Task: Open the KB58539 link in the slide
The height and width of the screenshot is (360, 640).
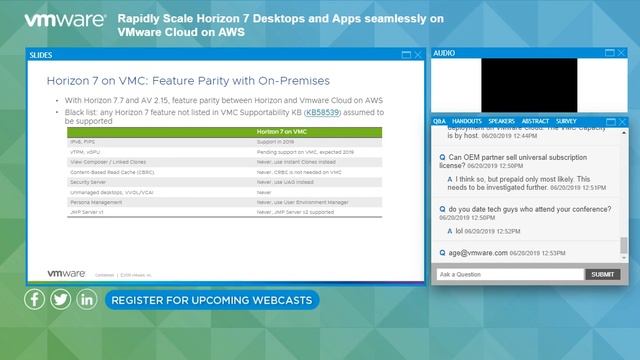Action: click(x=322, y=112)
